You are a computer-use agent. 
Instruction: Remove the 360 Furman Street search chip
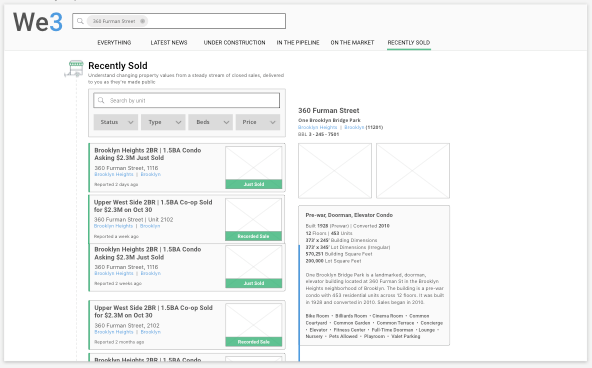point(142,21)
